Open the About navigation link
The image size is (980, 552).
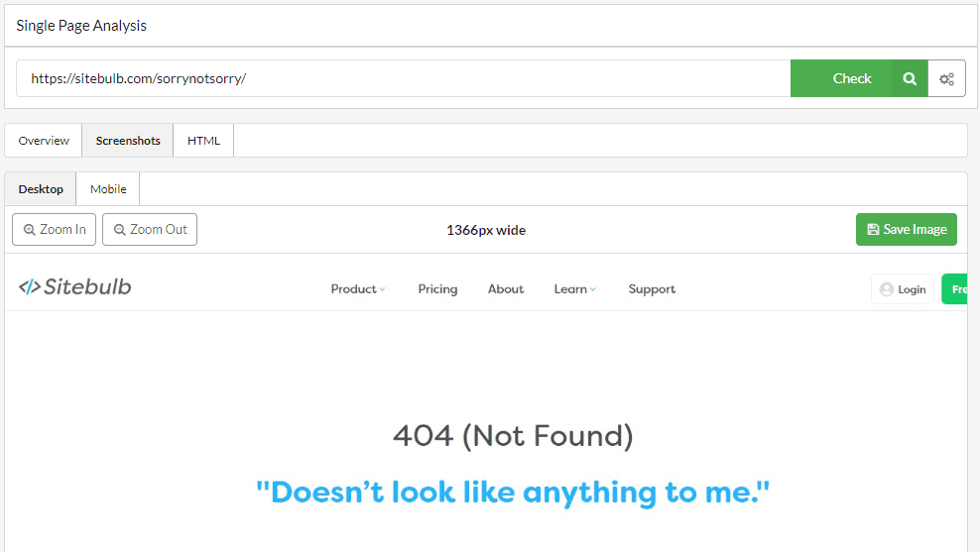(505, 289)
